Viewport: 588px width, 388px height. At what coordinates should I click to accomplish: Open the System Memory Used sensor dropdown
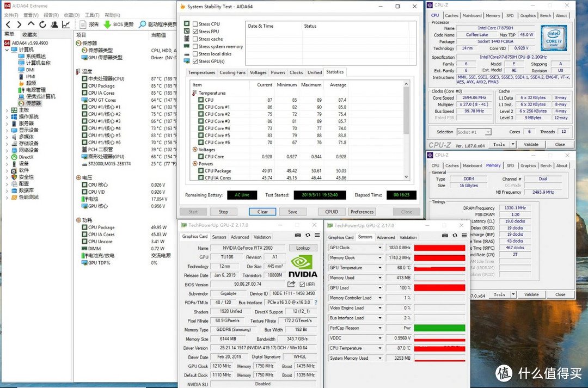click(380, 359)
